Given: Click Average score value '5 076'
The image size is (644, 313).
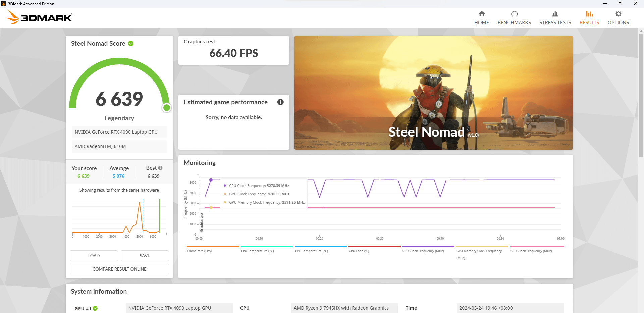Looking at the screenshot, I should click(118, 176).
